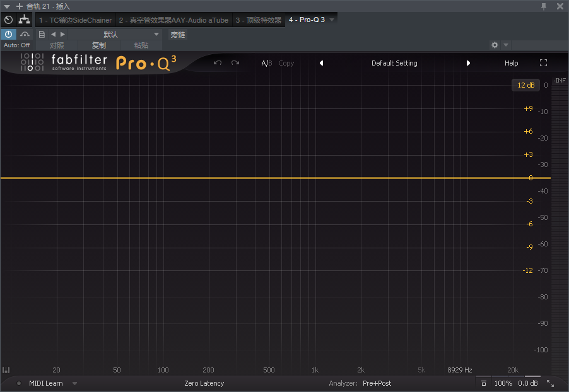Open the Default Setting preset menu
This screenshot has width=569, height=392.
pyautogui.click(x=394, y=63)
